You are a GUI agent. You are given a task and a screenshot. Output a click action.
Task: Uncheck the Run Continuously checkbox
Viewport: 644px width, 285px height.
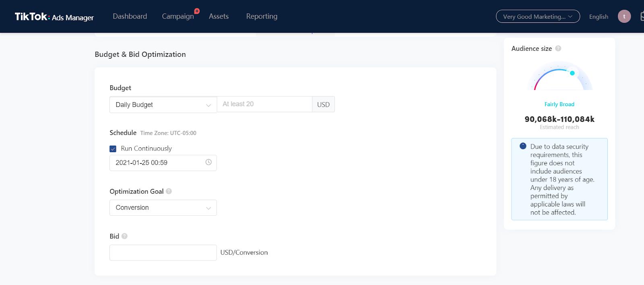tap(113, 149)
